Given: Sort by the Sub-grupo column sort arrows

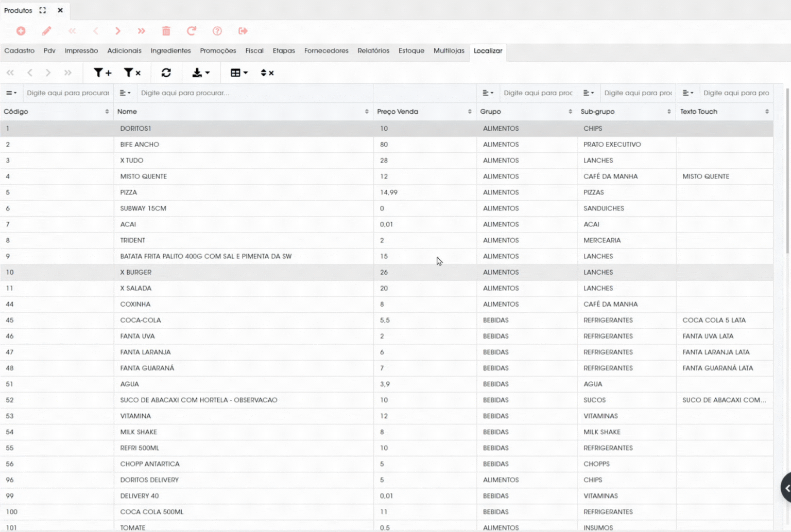Looking at the screenshot, I should tap(669, 112).
